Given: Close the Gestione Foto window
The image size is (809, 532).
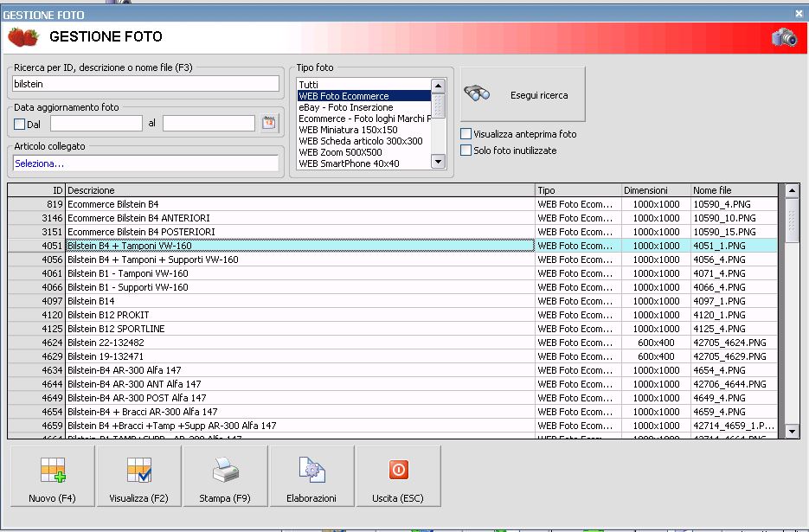Looking at the screenshot, I should tap(799, 14).
